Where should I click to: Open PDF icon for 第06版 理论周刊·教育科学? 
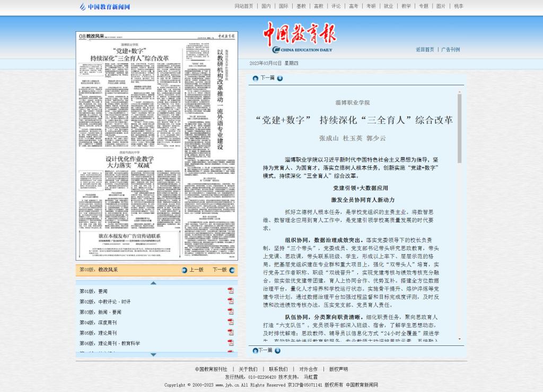[x=231, y=343]
